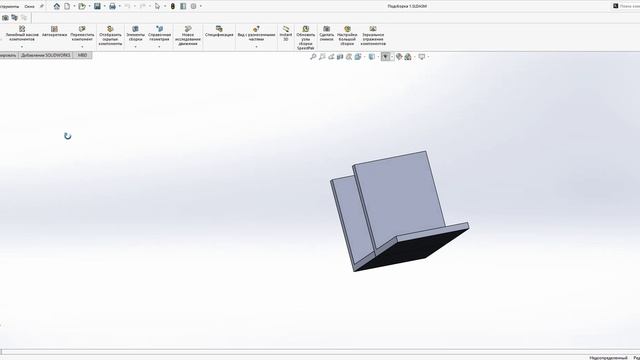
Task: Click Zoom to Fit magnifier icon
Action: (313, 57)
